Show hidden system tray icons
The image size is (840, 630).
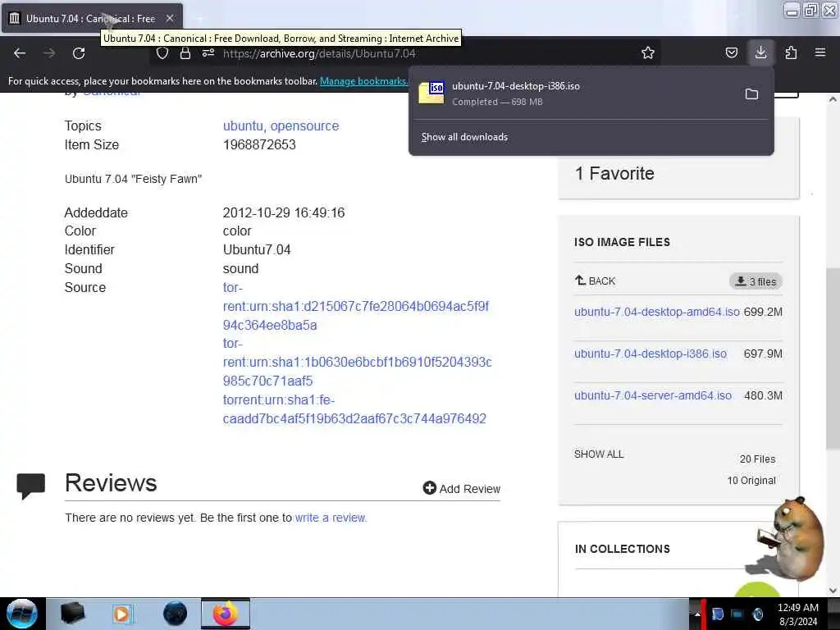click(697, 614)
